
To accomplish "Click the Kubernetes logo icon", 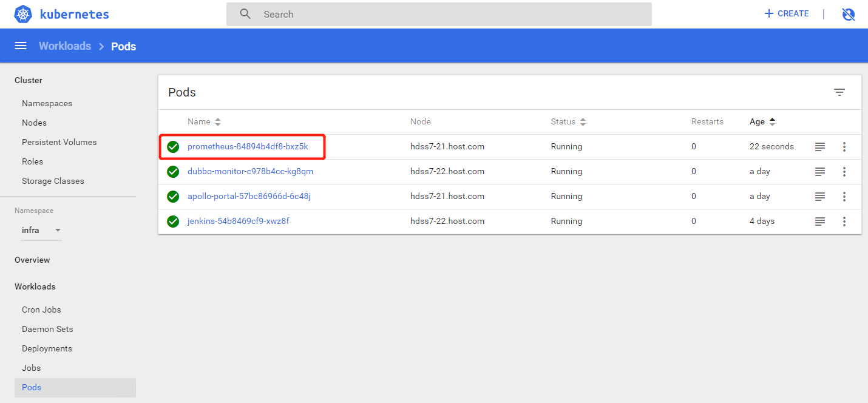I will [x=23, y=14].
